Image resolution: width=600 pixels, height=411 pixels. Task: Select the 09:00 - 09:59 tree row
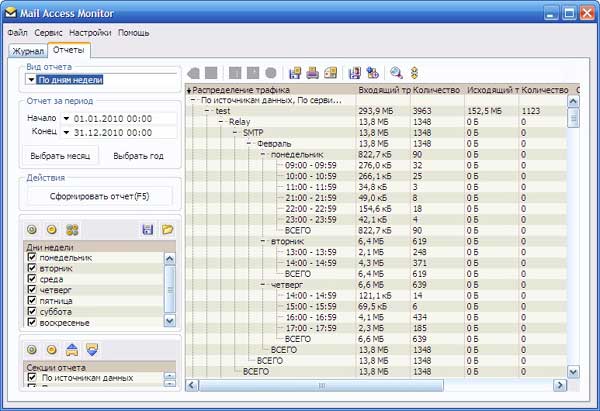311,165
